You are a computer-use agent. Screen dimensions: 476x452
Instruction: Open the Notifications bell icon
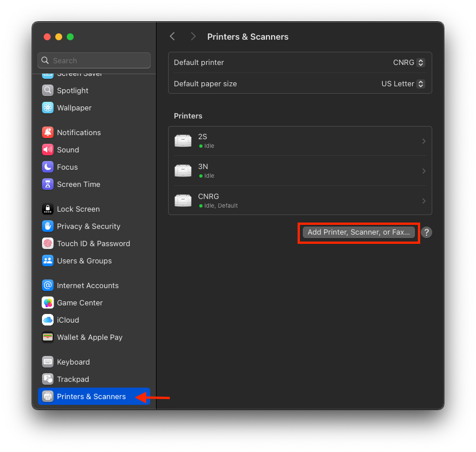[x=48, y=132]
